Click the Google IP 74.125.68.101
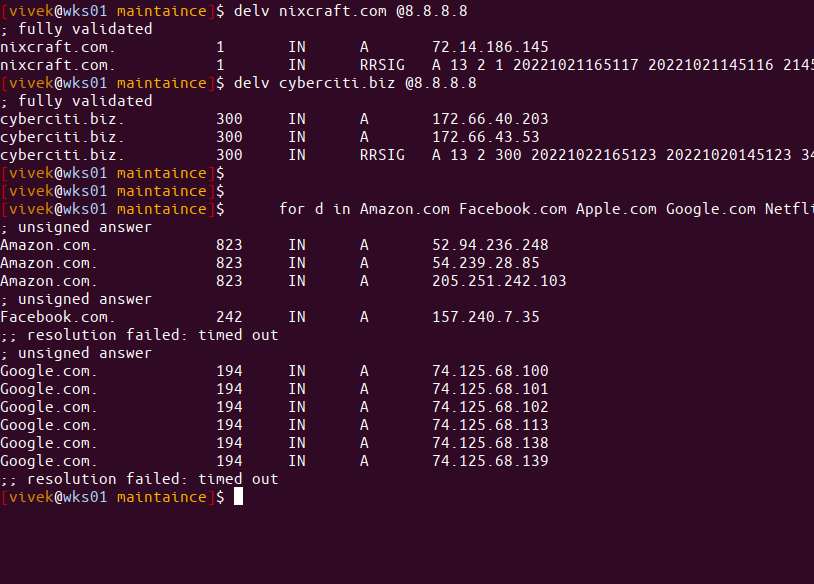Viewport: 814px width, 584px height. tap(490, 389)
